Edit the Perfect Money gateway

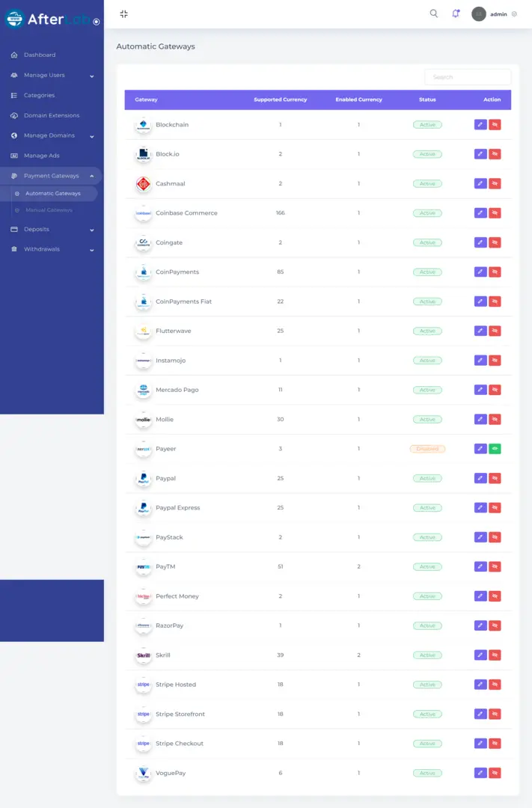[480, 596]
